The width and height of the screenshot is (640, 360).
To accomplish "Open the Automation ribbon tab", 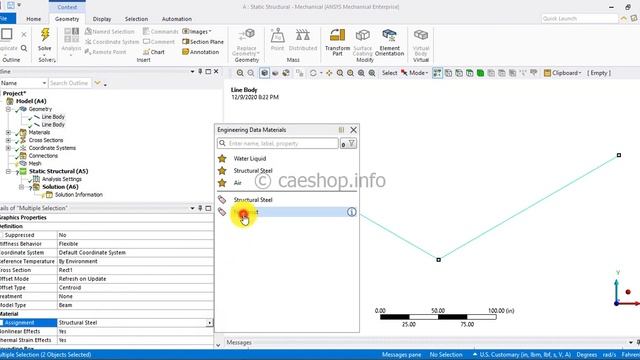I will pyautogui.click(x=177, y=19).
